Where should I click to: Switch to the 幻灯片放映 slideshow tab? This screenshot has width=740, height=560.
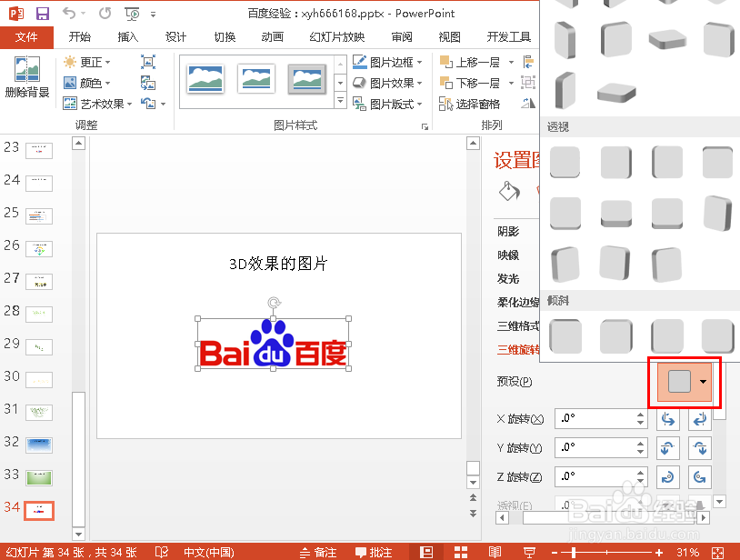[337, 36]
